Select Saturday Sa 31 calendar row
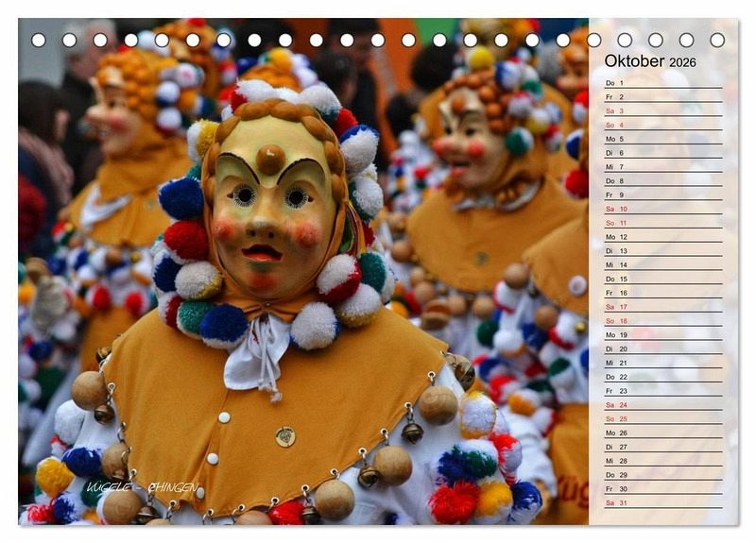 point(661,502)
